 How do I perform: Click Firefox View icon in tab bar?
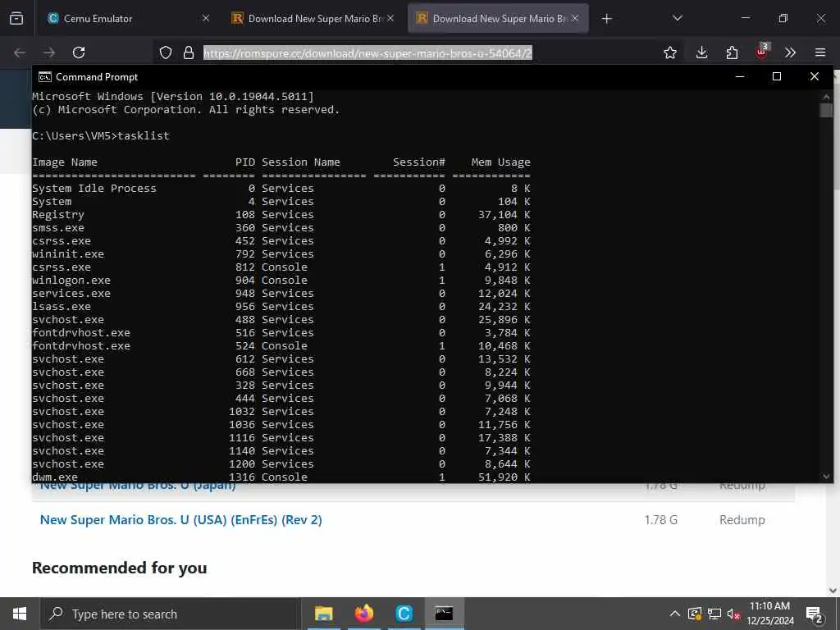[x=16, y=18]
